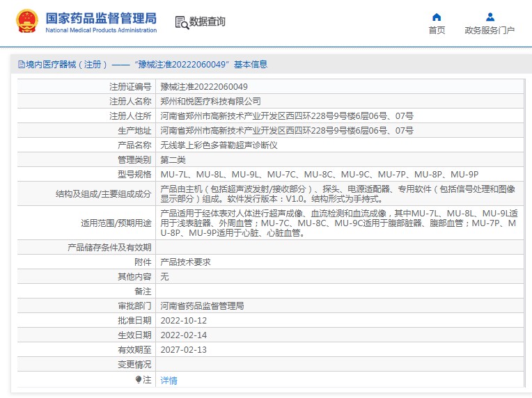Screen dimensions: 532x398
Task: Open the 详情 link
Action: (169, 380)
